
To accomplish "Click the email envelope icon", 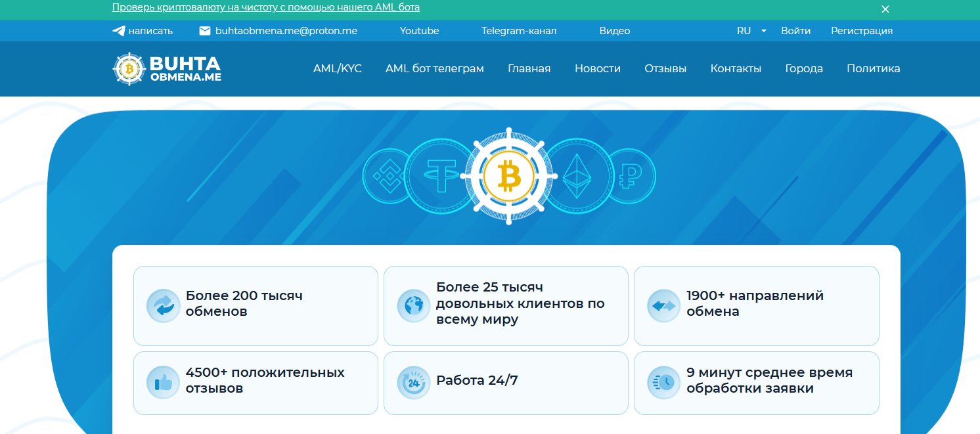I will pyautogui.click(x=205, y=31).
